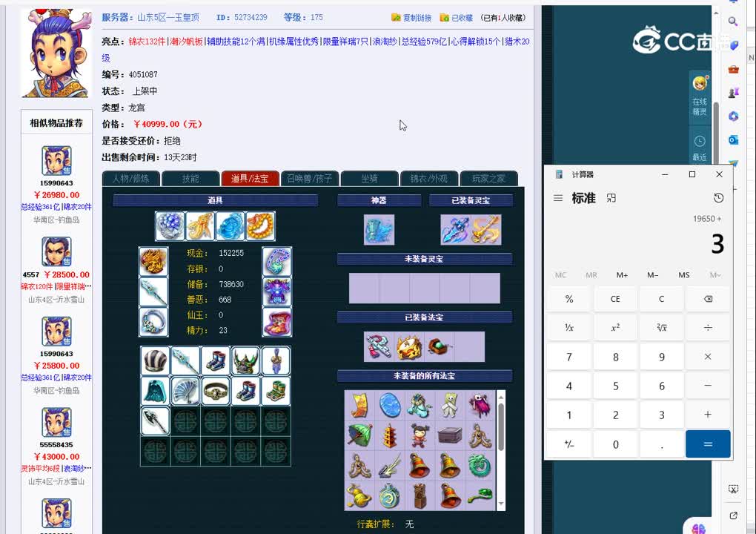Click the equipped purple armor icon
756x534 pixels.
(276, 291)
